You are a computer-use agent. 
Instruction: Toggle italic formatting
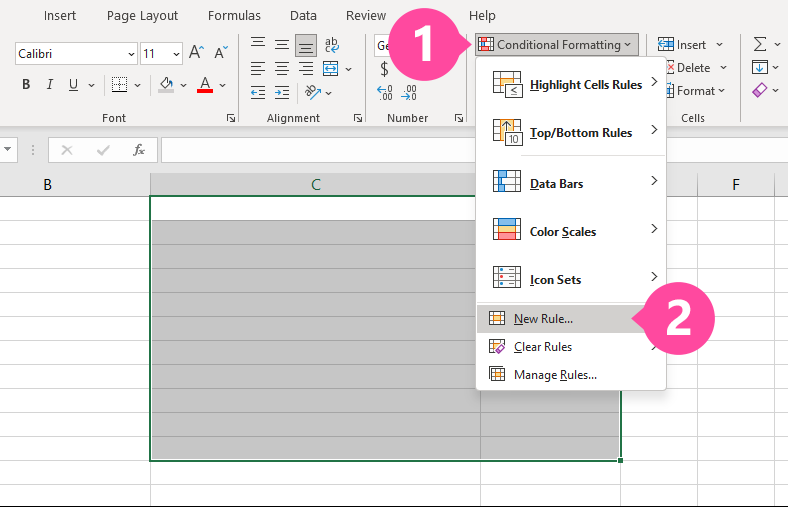(x=51, y=85)
